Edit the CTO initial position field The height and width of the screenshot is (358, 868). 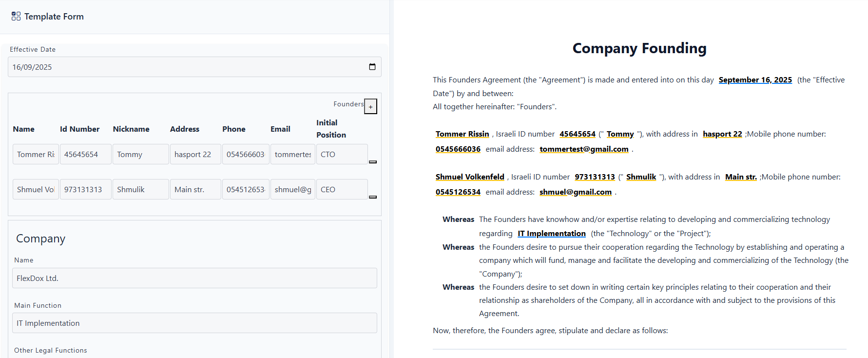[342, 154]
